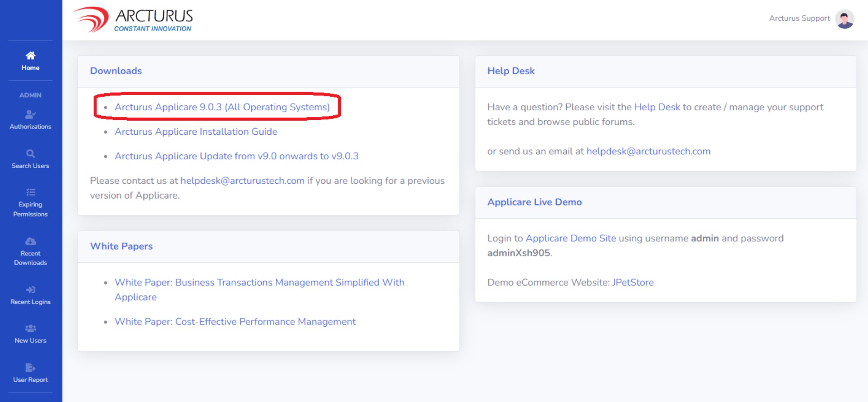Click the White Papers card heading

pyautogui.click(x=121, y=246)
